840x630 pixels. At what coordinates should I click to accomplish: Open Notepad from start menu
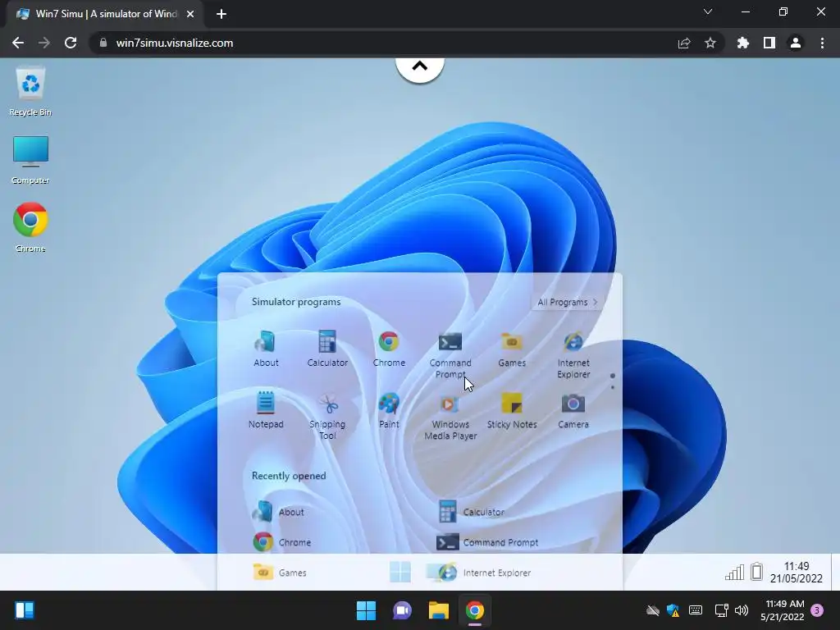[266, 411]
